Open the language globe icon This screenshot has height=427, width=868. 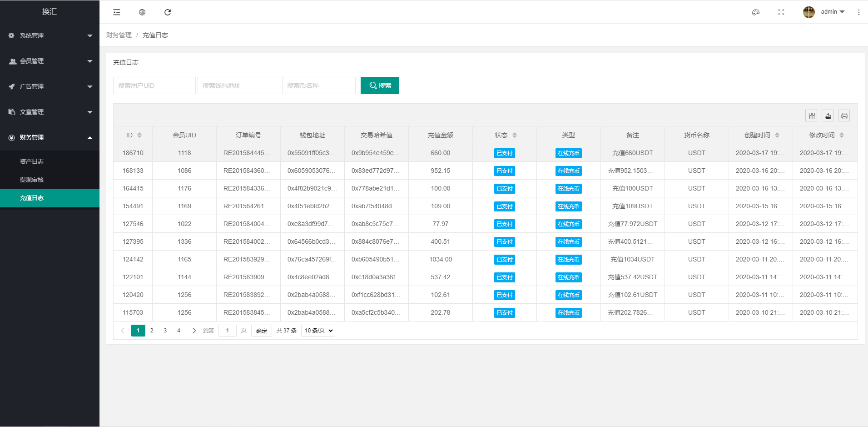[x=142, y=12]
